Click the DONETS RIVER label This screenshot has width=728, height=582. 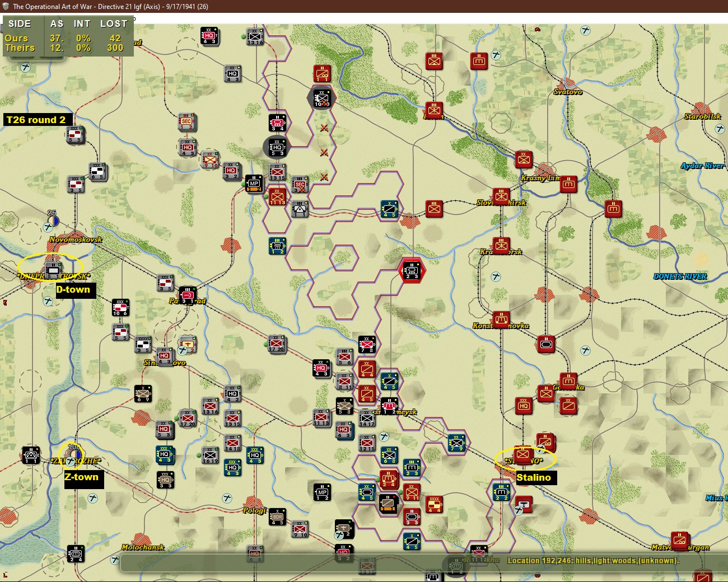tap(680, 276)
